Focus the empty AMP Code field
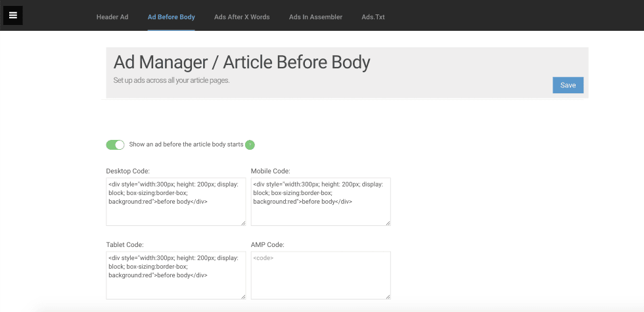Image resolution: width=644 pixels, height=312 pixels. (x=320, y=275)
